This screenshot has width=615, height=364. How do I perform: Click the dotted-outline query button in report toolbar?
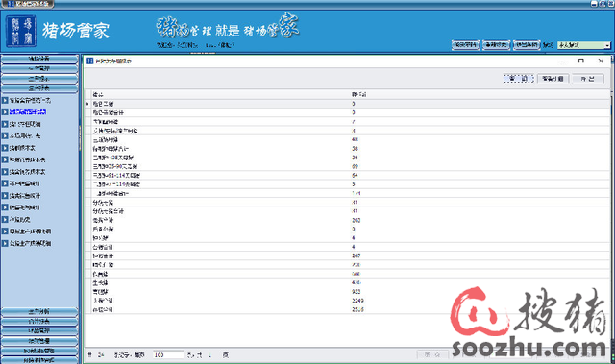point(519,79)
